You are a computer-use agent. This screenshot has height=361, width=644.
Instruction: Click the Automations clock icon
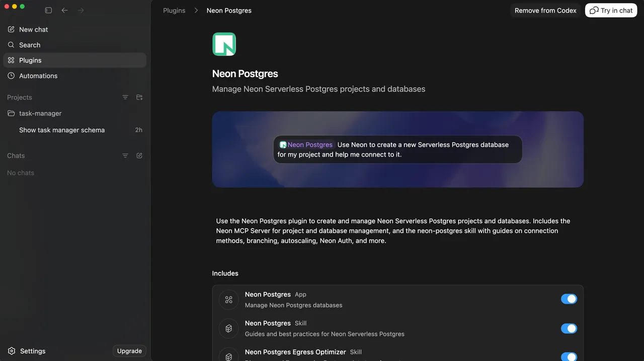[x=11, y=76]
